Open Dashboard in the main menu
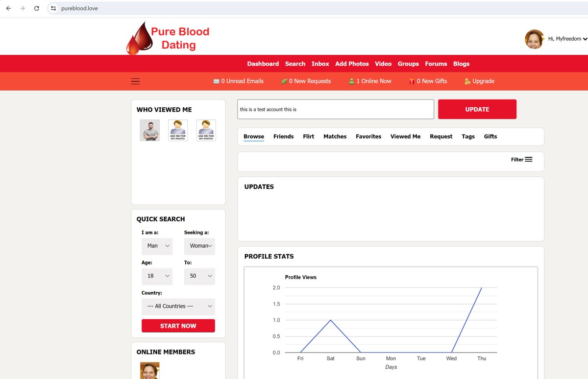The width and height of the screenshot is (588, 379). [263, 64]
